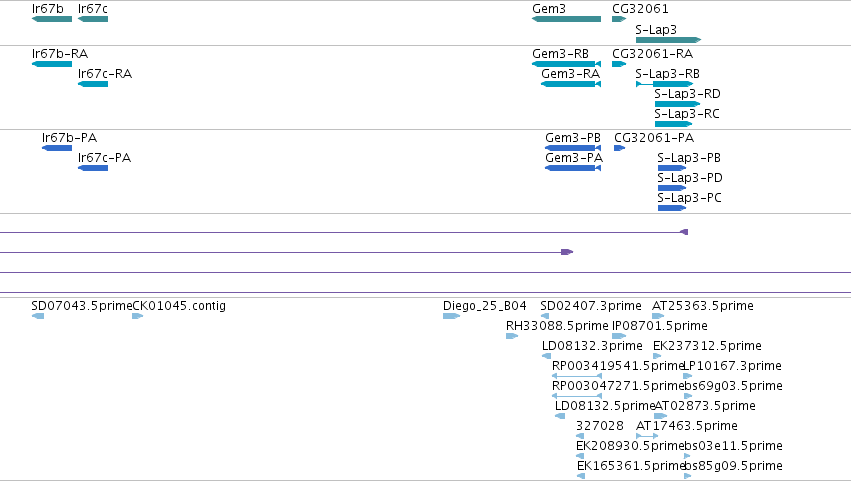Click the IP08701.5prime EST label
This screenshot has height=481, width=851.
point(660,326)
